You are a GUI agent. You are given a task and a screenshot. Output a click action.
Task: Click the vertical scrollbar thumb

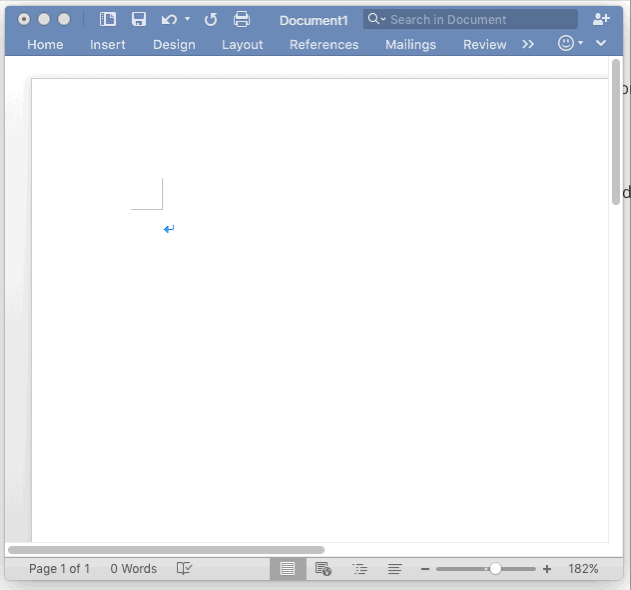(616, 132)
